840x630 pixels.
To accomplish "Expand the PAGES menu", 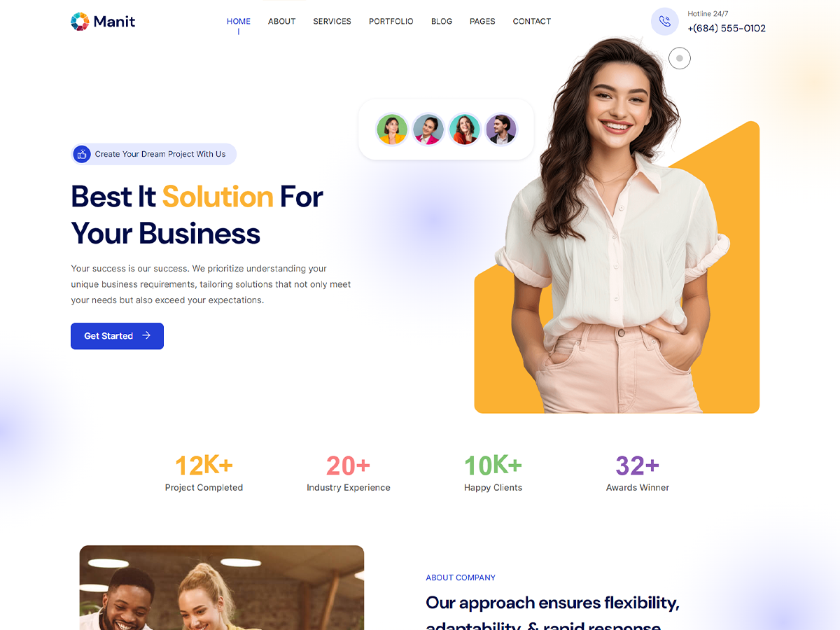I will coord(482,22).
